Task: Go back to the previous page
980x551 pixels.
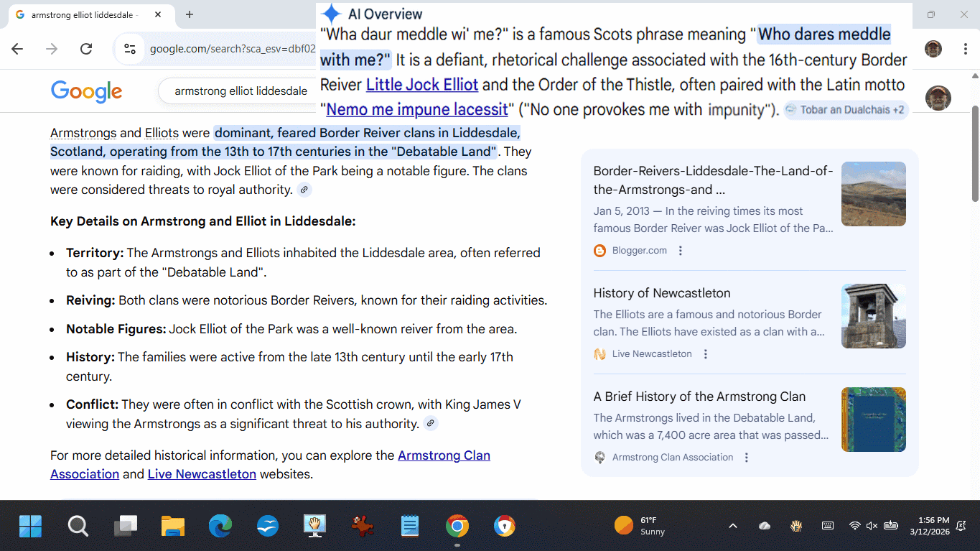Action: (17, 49)
